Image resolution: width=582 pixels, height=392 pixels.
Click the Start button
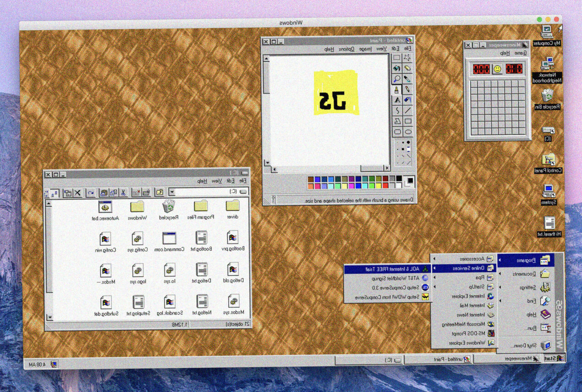pos(555,359)
